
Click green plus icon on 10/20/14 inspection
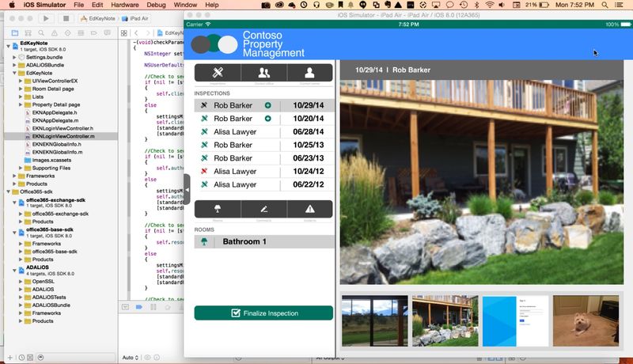tap(267, 119)
